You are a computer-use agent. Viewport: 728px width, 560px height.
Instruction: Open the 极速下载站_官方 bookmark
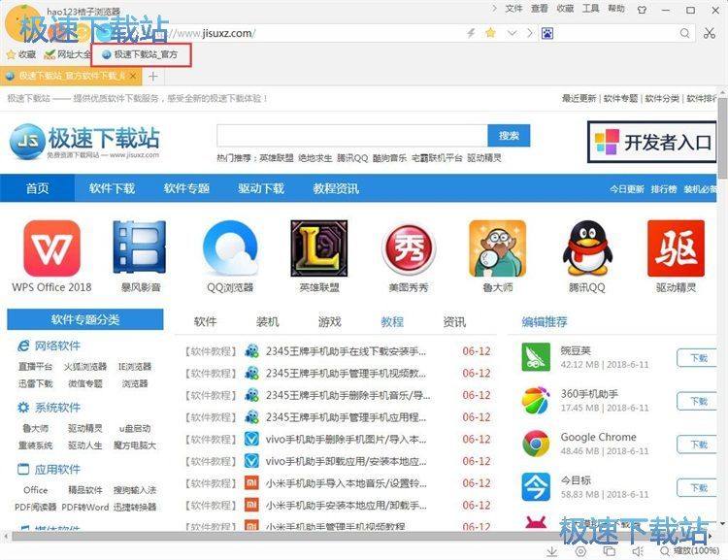[140, 54]
